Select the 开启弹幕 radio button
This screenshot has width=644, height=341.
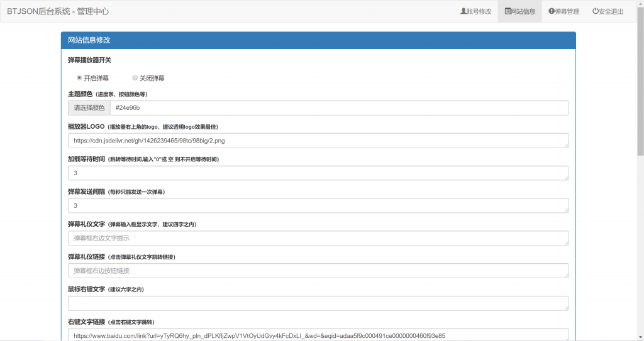[x=79, y=78]
